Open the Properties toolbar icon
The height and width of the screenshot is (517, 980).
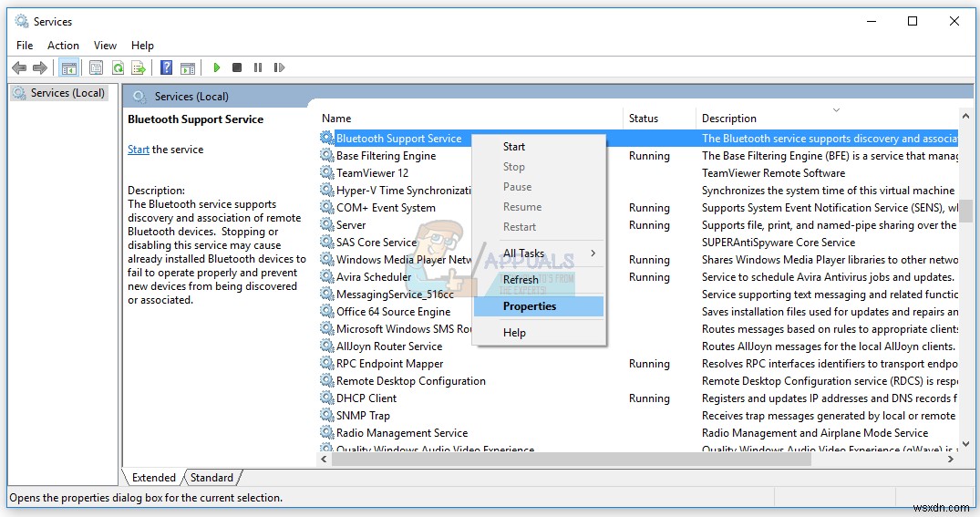(x=96, y=67)
